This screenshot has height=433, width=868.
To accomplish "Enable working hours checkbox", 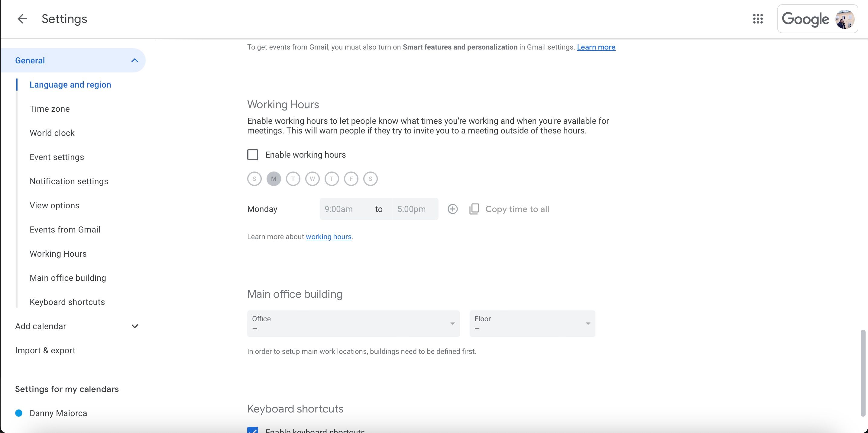I will (253, 155).
